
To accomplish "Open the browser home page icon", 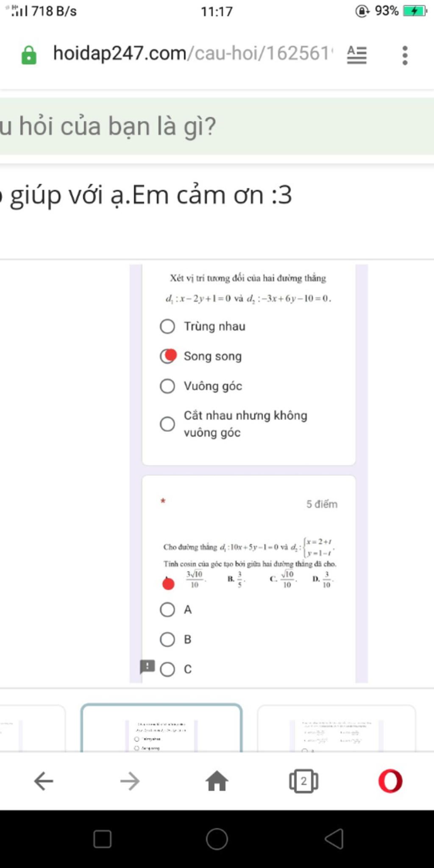I will tap(217, 781).
